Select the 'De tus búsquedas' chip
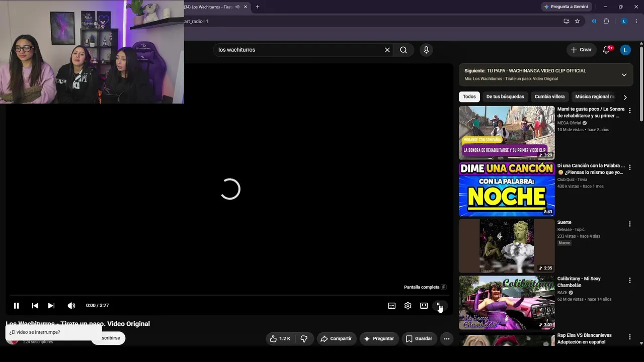Screen dimensions: 644x362 pyautogui.click(x=505, y=97)
